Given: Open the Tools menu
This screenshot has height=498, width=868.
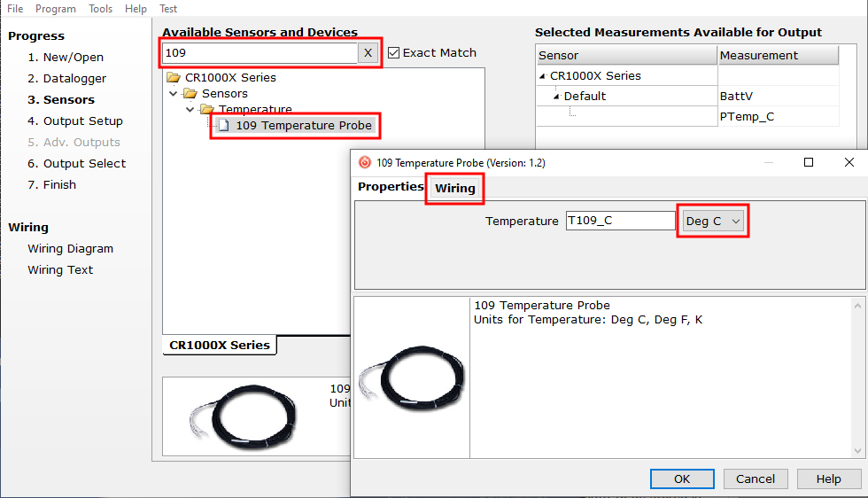Looking at the screenshot, I should 100,9.
